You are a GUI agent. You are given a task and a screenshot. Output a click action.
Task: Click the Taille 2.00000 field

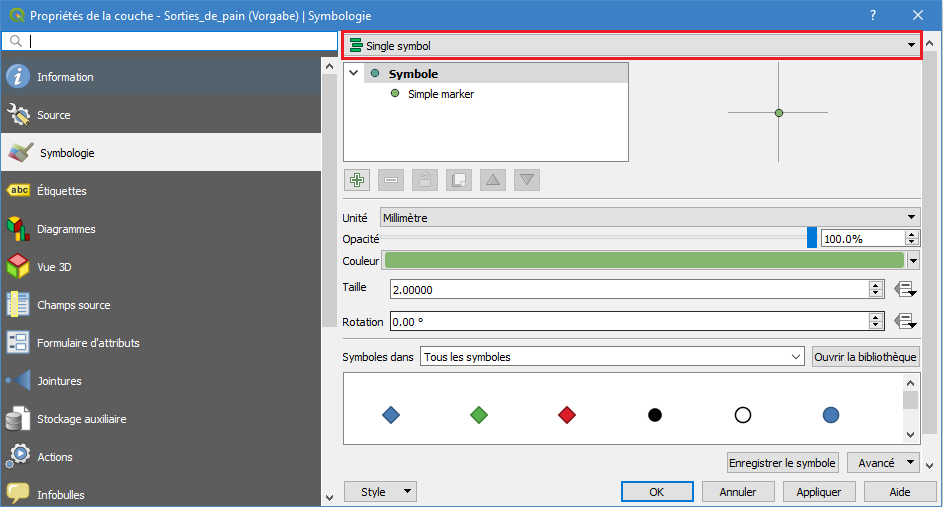(629, 289)
